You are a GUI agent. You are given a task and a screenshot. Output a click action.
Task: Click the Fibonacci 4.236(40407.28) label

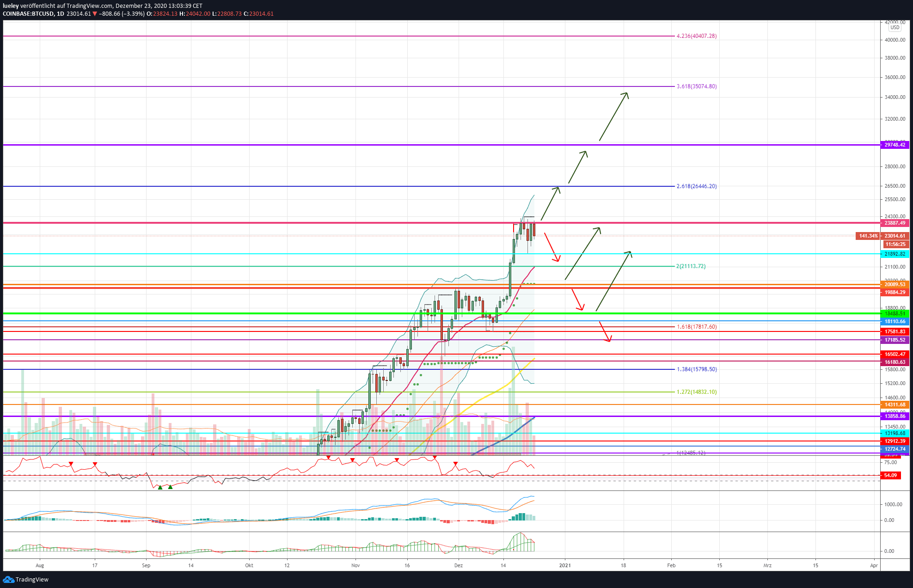click(696, 36)
